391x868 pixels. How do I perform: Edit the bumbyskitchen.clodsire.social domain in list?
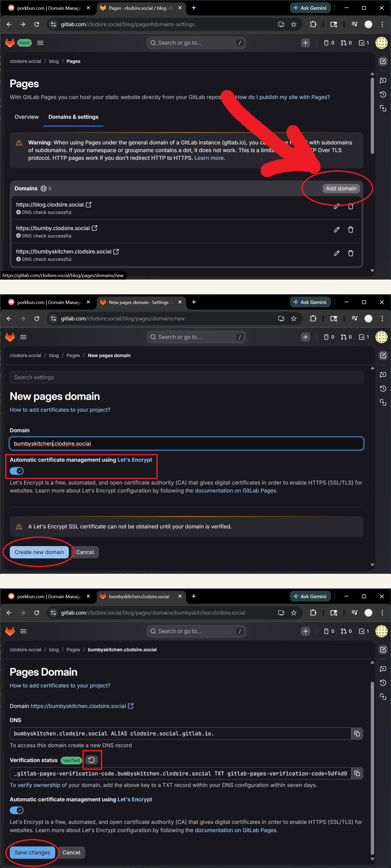(x=336, y=253)
